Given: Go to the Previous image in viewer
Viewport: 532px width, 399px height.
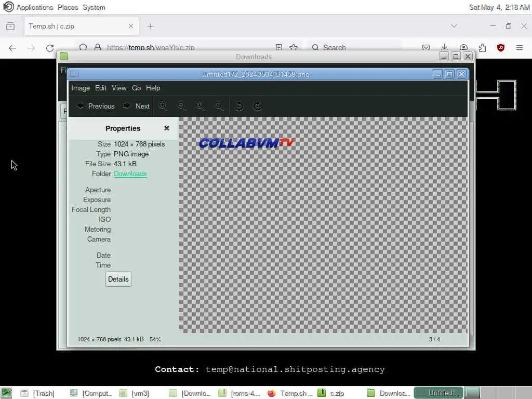Looking at the screenshot, I should click(x=96, y=106).
